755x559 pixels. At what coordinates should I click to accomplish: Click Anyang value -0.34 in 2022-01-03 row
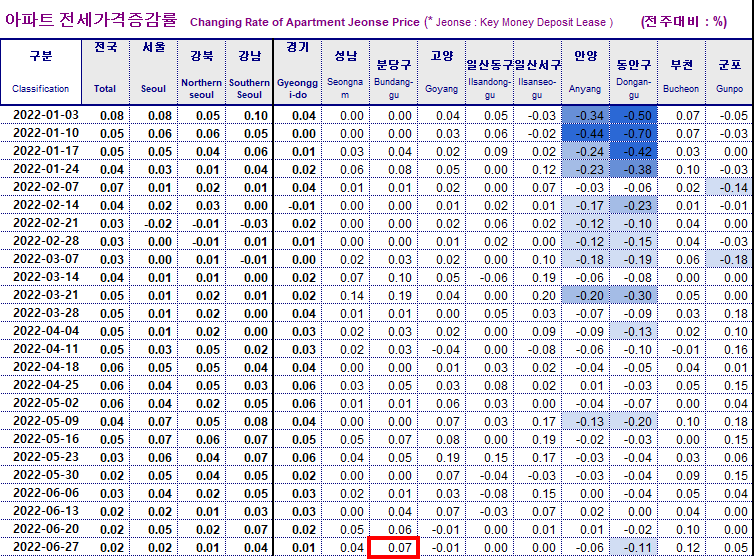(x=586, y=116)
